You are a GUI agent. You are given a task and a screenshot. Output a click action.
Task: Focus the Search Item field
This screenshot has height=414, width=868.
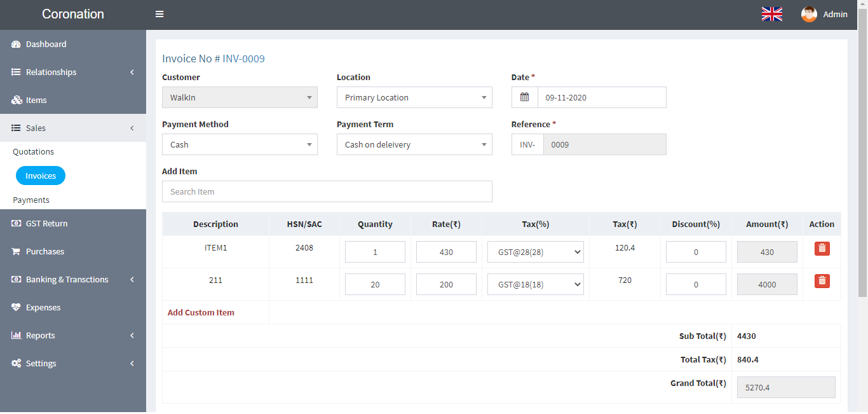click(x=327, y=191)
